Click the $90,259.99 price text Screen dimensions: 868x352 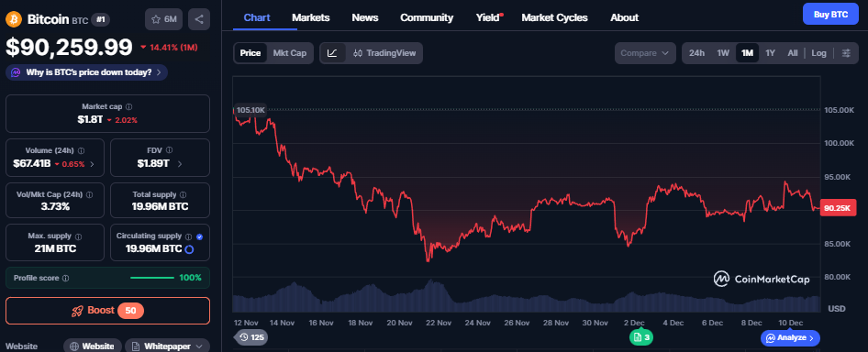(x=69, y=48)
